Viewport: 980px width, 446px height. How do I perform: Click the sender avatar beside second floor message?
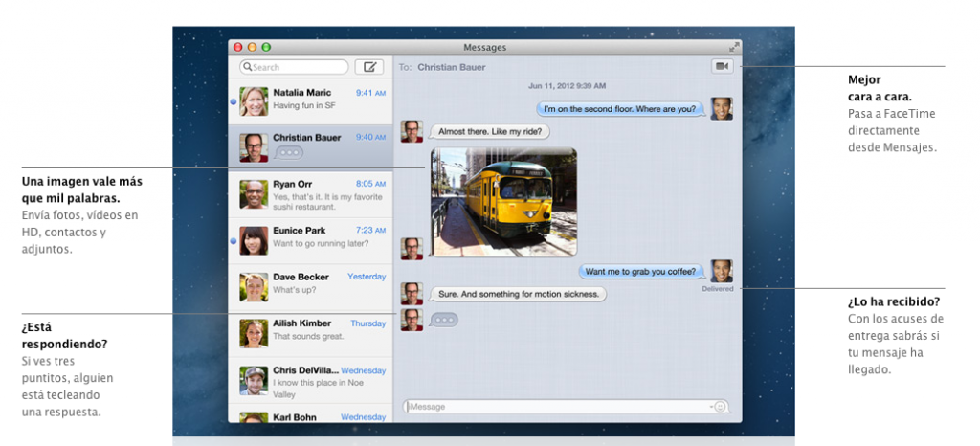722,109
